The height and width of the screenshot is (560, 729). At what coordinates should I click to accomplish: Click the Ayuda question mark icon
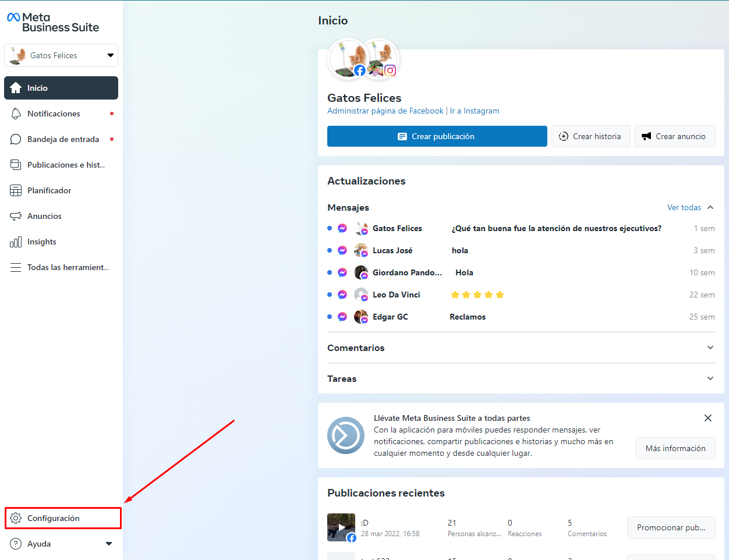pyautogui.click(x=16, y=544)
